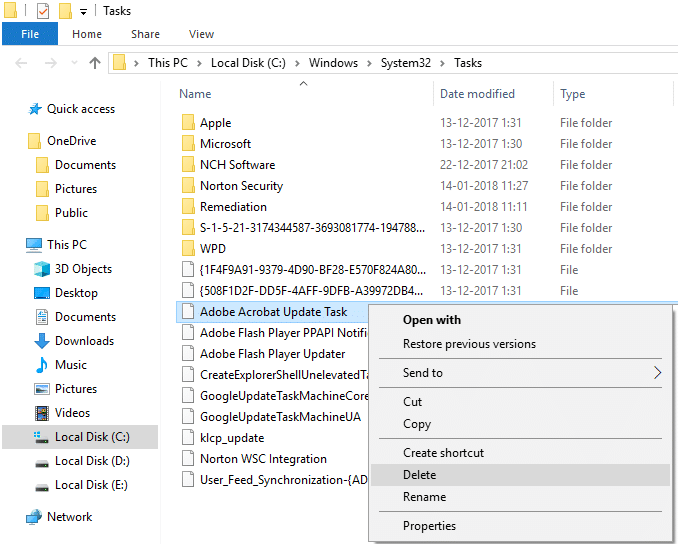The width and height of the screenshot is (678, 544).
Task: Select Rename in the context menu
Action: pos(422,497)
